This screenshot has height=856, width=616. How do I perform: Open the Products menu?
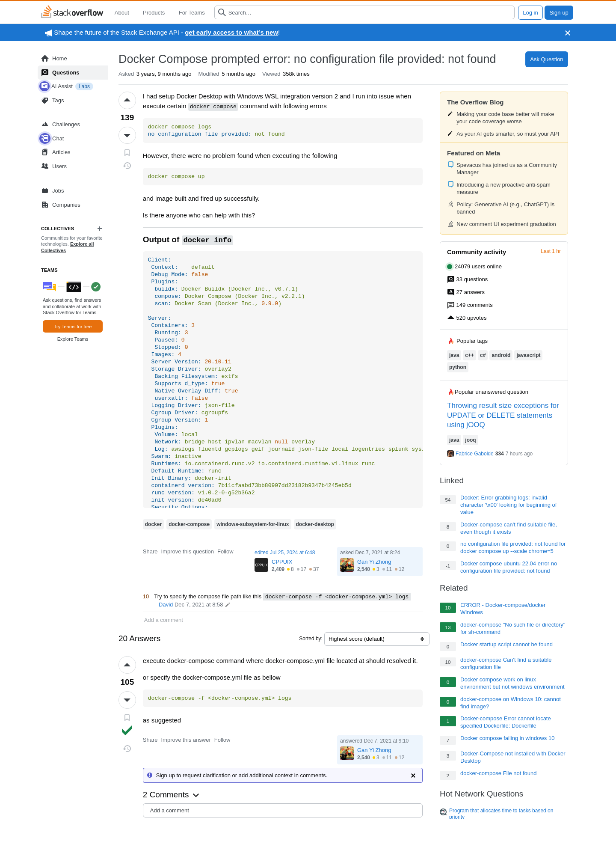click(x=154, y=13)
